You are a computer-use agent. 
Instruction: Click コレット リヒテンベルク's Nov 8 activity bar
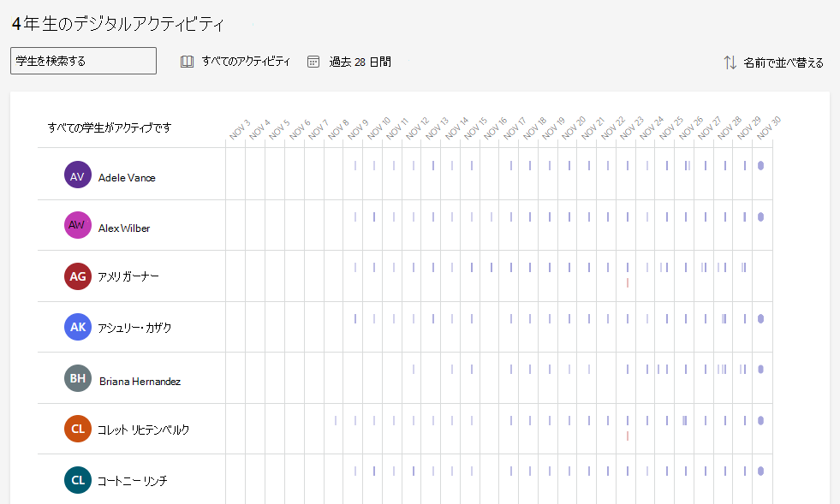point(336,420)
